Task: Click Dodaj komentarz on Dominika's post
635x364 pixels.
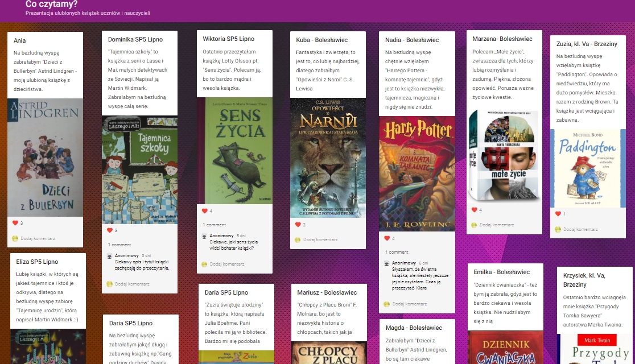Action: (x=133, y=284)
